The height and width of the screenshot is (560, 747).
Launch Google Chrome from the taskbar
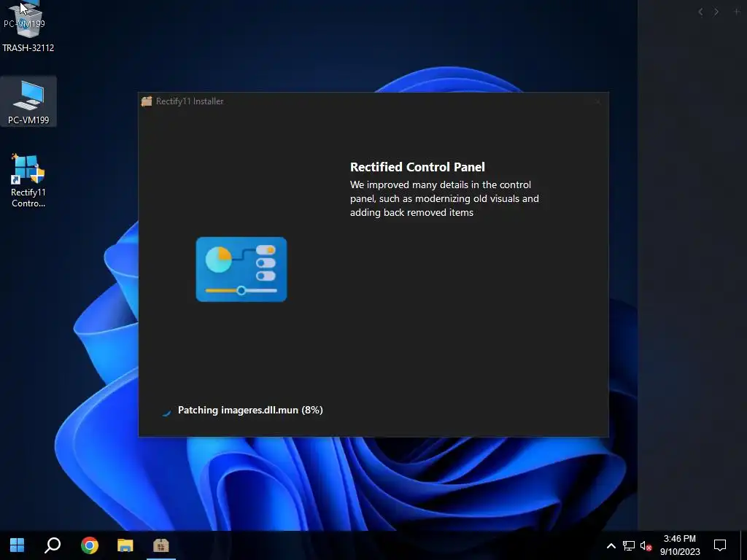click(90, 545)
